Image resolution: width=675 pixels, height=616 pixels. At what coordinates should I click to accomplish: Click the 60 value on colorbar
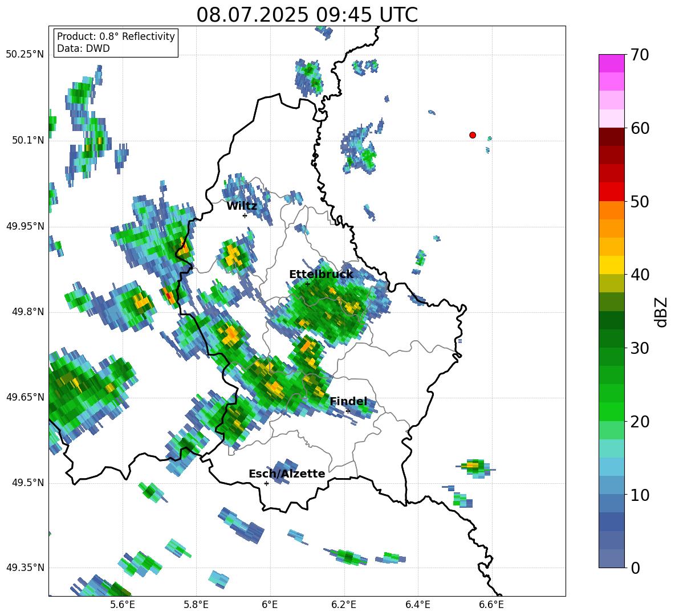click(x=639, y=128)
